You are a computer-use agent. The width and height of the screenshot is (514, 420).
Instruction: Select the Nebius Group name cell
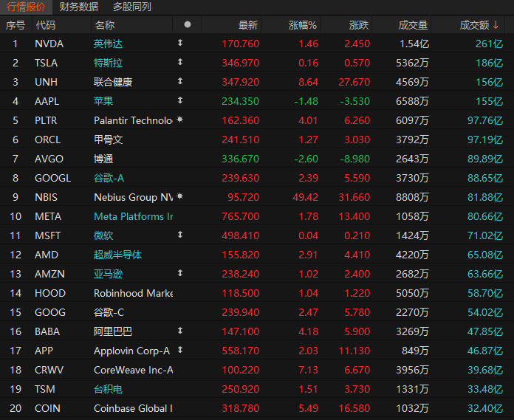(x=133, y=197)
